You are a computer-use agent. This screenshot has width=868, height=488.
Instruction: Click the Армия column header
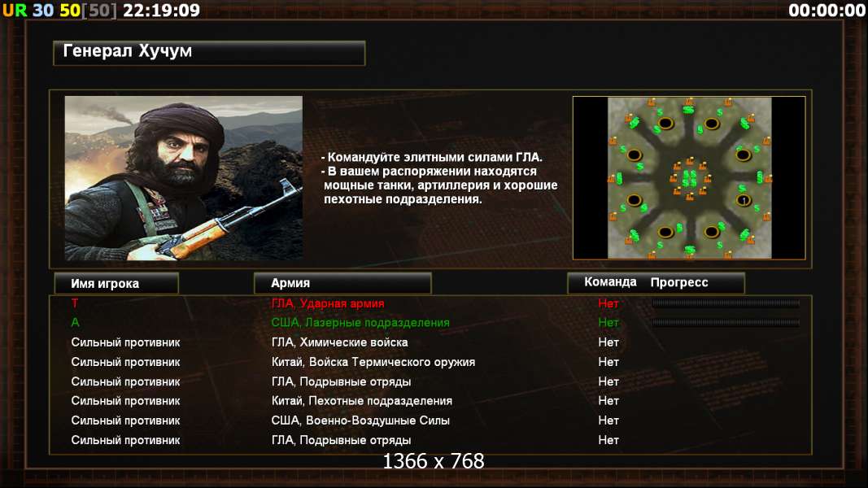point(342,283)
